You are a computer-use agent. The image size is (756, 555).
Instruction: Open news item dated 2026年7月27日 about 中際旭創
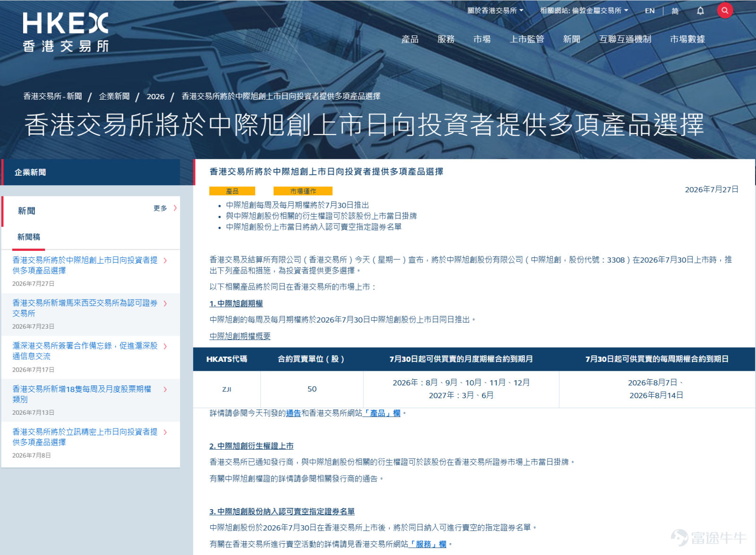pos(85,265)
